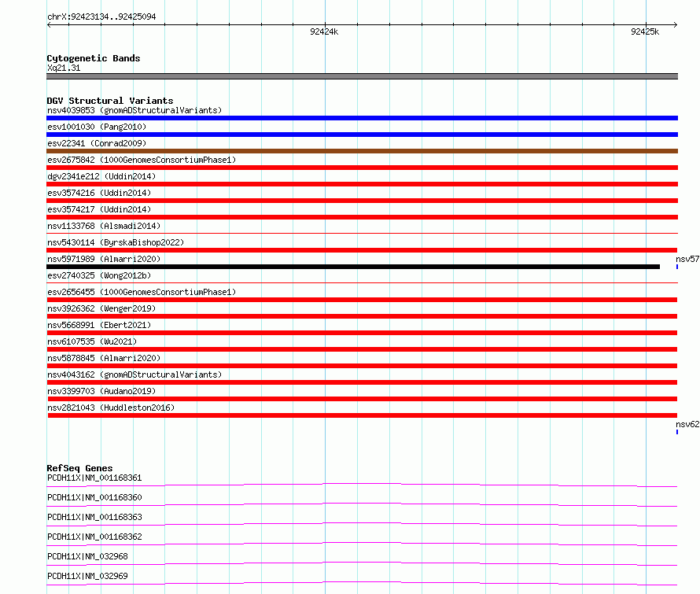
Task: Open the nsv5878845 (Almarri2020) variant label
Action: [x=104, y=358]
